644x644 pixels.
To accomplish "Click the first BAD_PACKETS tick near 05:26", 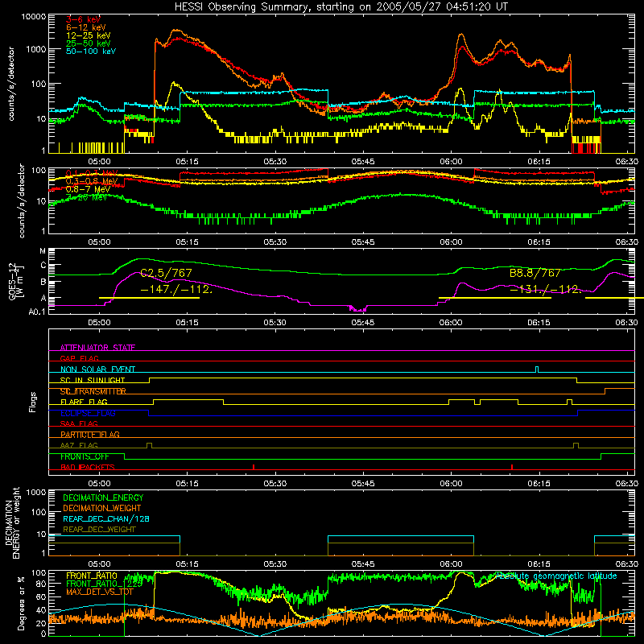I will coord(254,467).
